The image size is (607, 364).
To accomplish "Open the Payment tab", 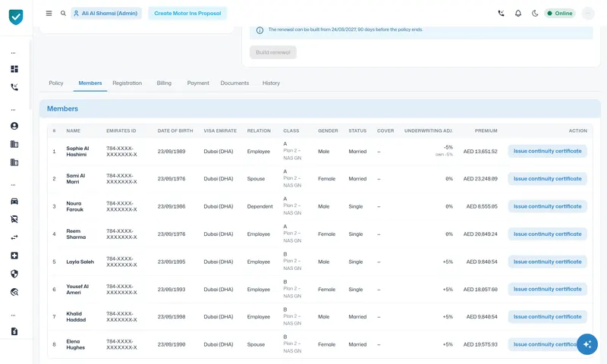I will pos(198,83).
